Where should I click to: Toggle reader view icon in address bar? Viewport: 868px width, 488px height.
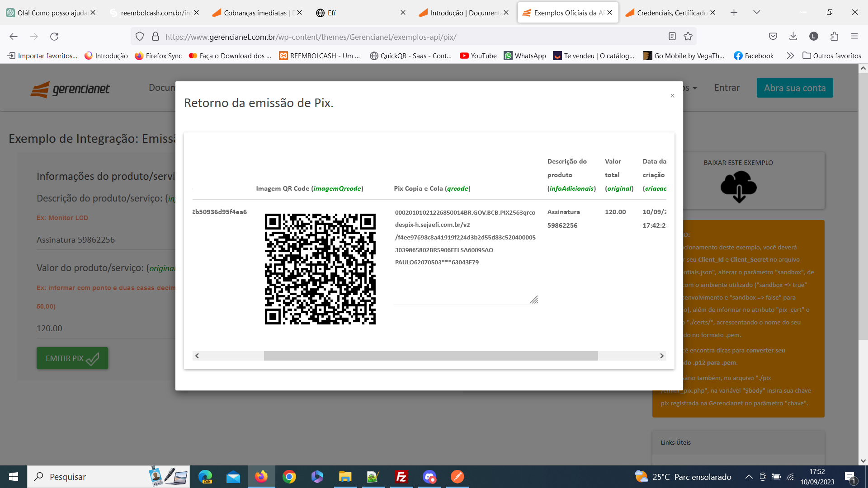pyautogui.click(x=672, y=37)
